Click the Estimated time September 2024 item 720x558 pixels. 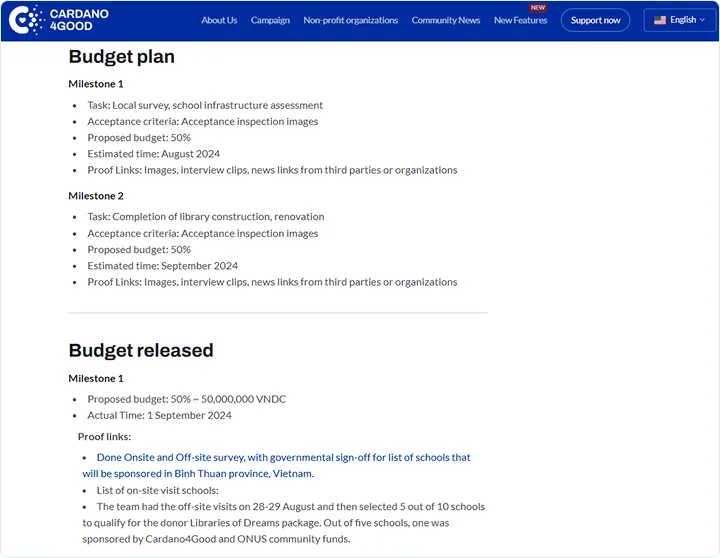[x=162, y=266]
